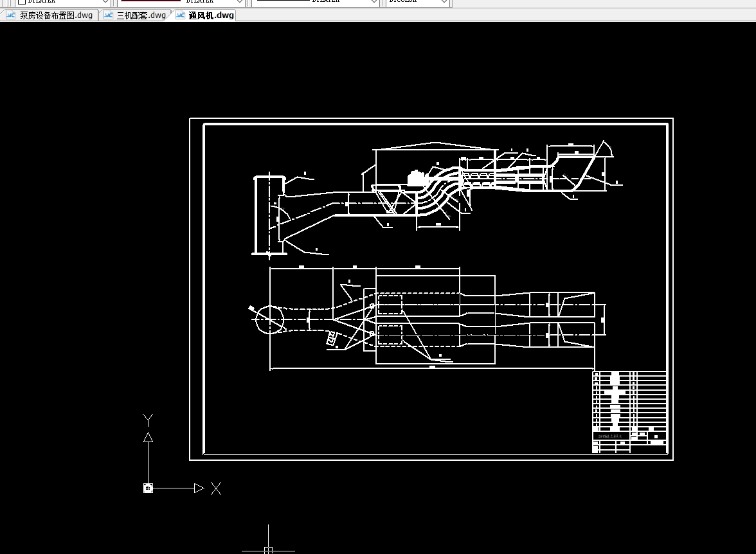Click the UCS X axis label

click(x=216, y=488)
